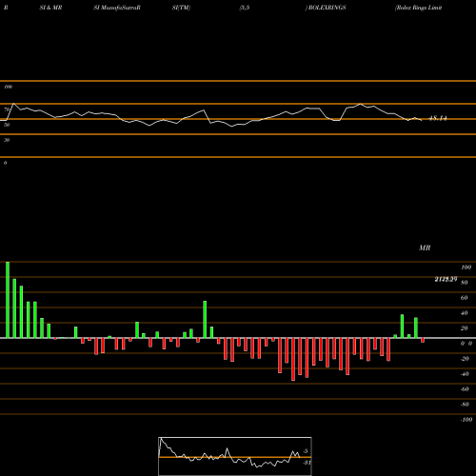Click the MR axis label -80
Image resolution: width=476 pixels, height=476 pixels.
coord(465,405)
